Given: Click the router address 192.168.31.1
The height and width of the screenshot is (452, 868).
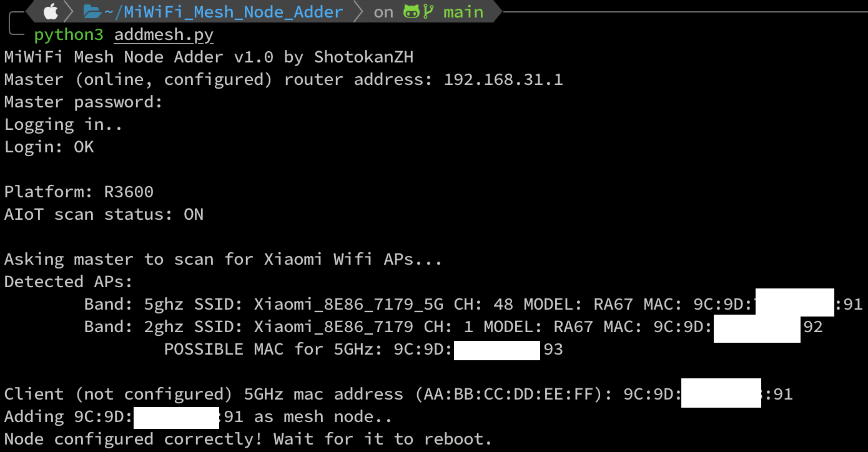Looking at the screenshot, I should click(503, 79).
